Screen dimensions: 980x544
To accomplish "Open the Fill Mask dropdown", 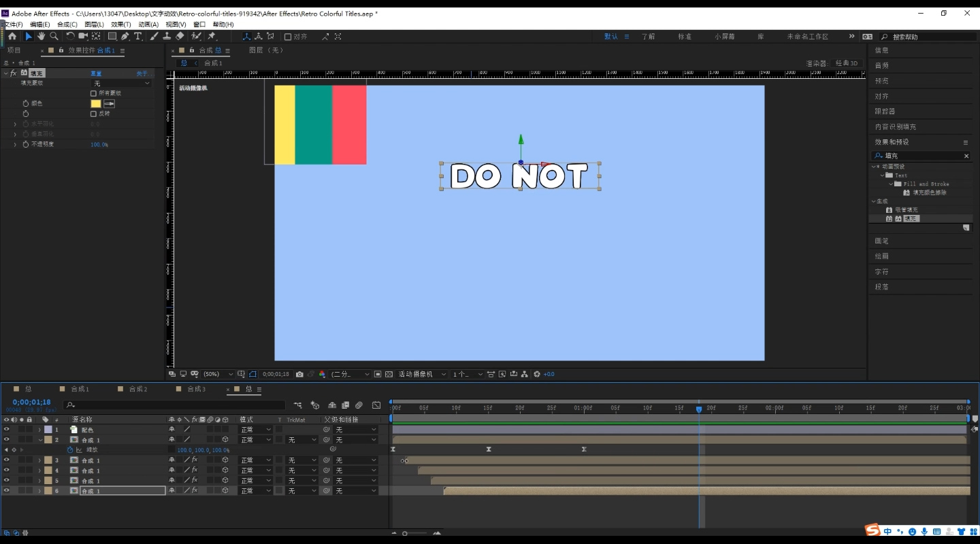I will pos(122,83).
